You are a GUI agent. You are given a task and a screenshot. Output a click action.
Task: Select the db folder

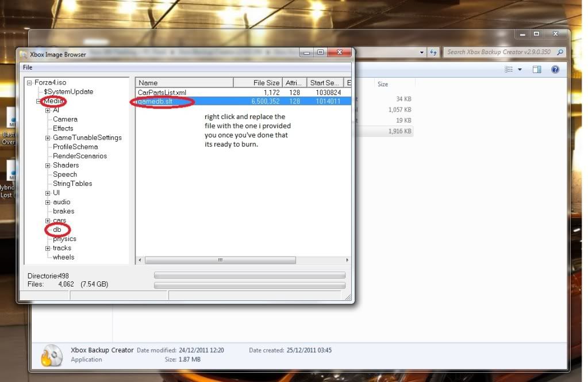click(x=57, y=230)
